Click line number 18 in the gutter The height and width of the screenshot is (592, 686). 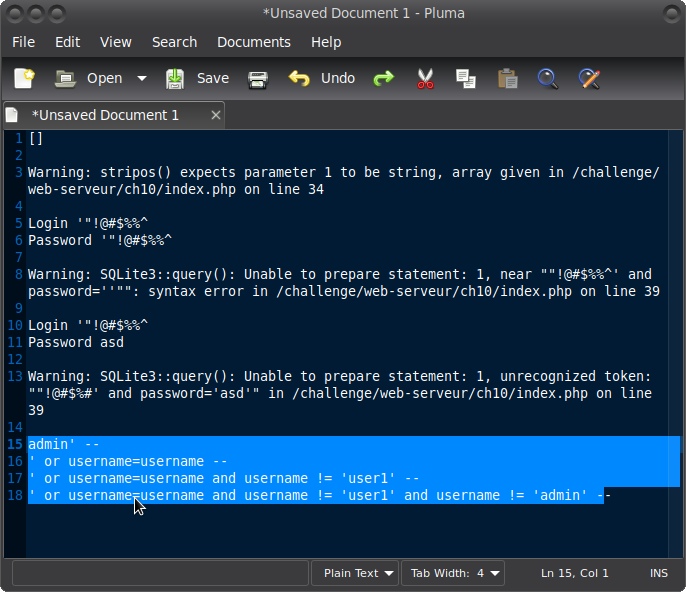(15, 495)
